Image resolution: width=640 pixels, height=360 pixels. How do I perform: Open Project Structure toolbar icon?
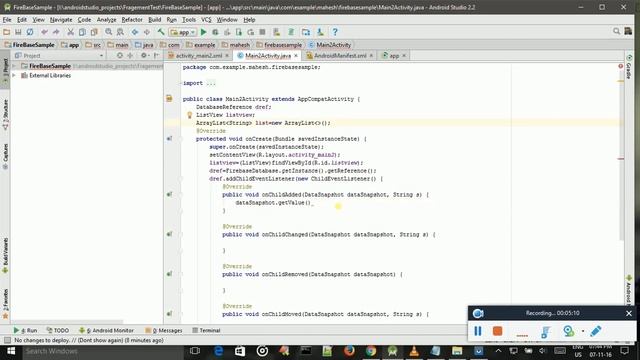306,32
